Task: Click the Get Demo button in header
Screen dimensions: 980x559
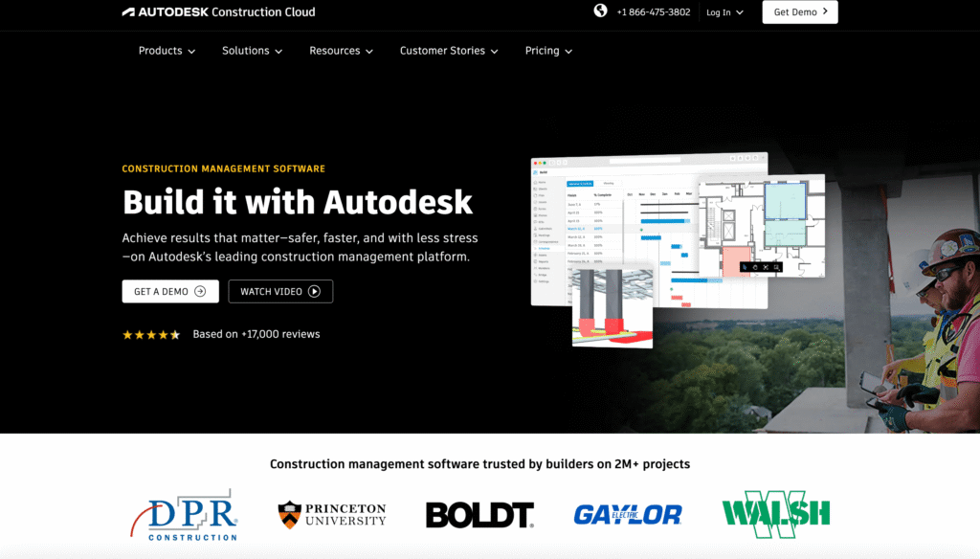Action: click(800, 11)
